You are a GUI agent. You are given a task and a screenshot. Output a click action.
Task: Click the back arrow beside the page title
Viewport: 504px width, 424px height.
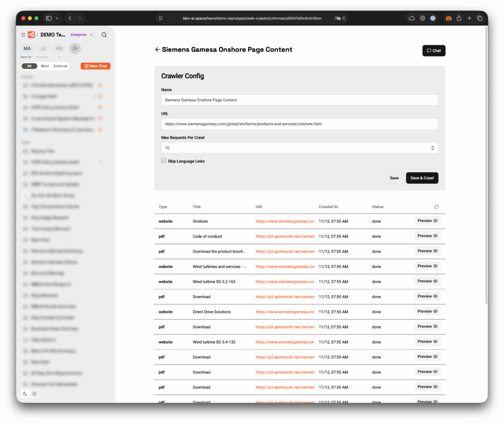point(157,50)
